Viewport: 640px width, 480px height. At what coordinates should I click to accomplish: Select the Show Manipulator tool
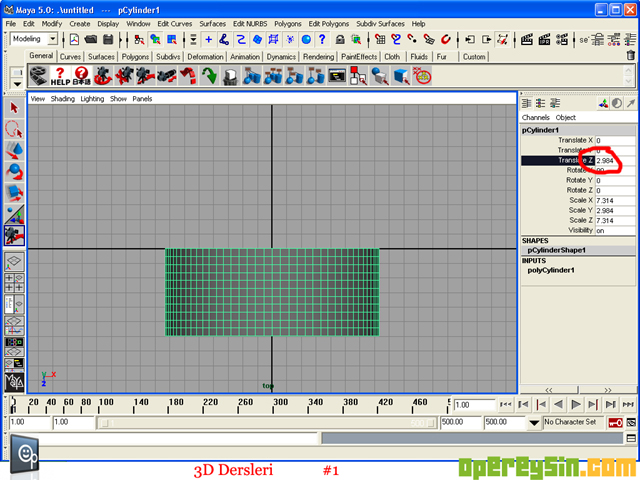14,214
